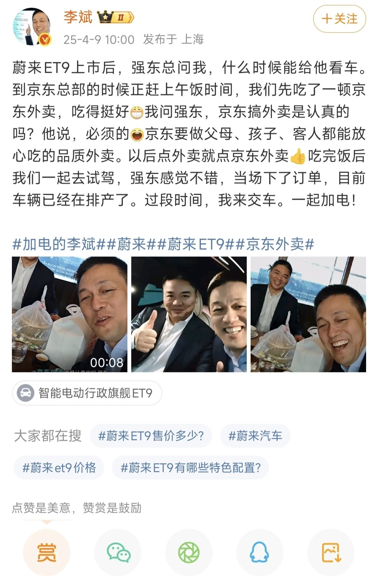Open 智能电动行政旗舰ET9 product card
Image resolution: width=378 pixels, height=588 pixels.
point(87,393)
